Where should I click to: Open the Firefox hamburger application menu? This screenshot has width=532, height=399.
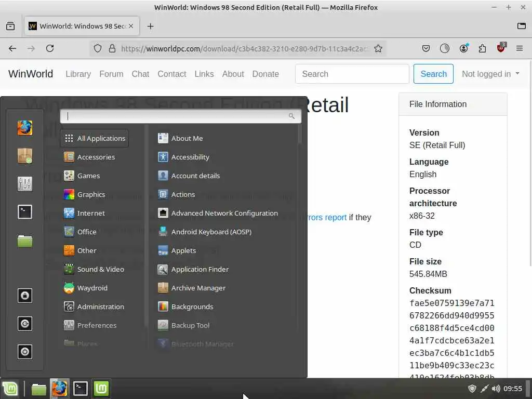(x=520, y=48)
